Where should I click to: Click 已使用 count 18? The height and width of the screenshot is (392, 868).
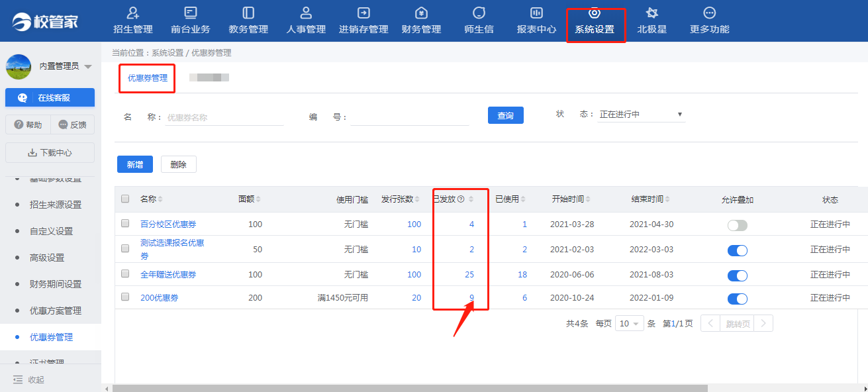point(522,275)
